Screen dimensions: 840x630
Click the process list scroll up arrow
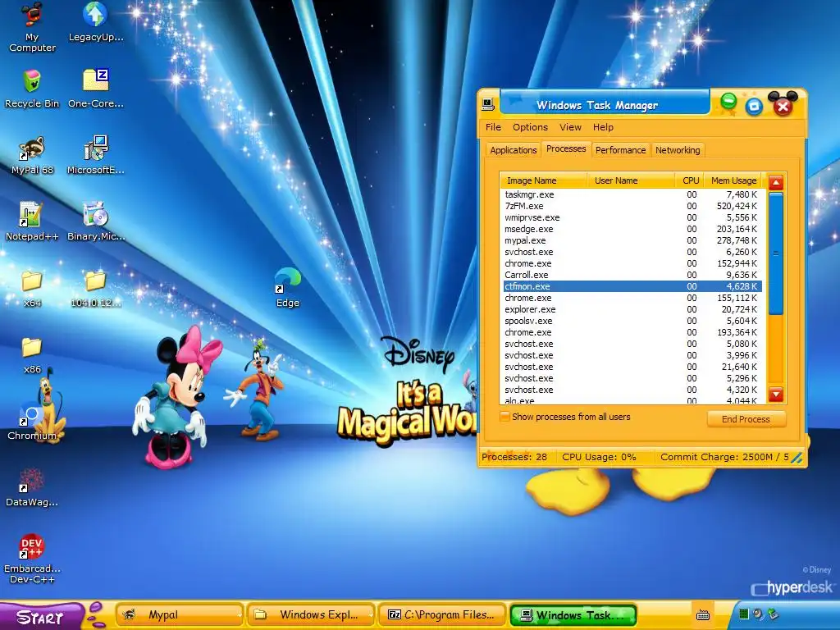pyautogui.click(x=776, y=183)
